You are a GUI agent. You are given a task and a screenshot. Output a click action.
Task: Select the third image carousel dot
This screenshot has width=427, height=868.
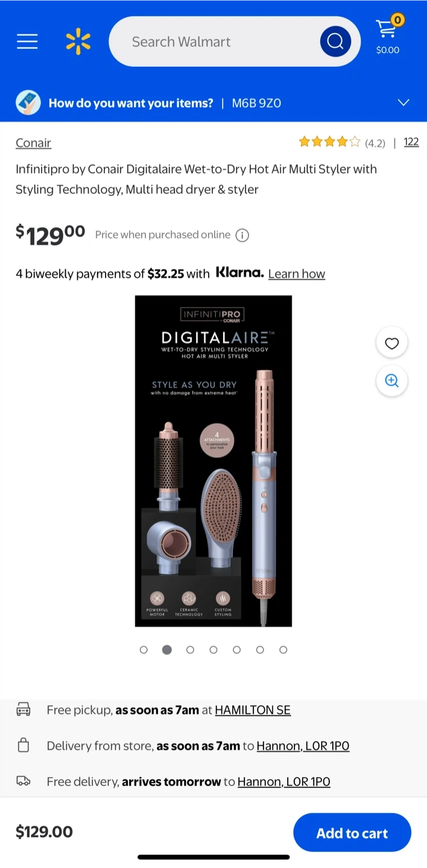[x=190, y=650]
